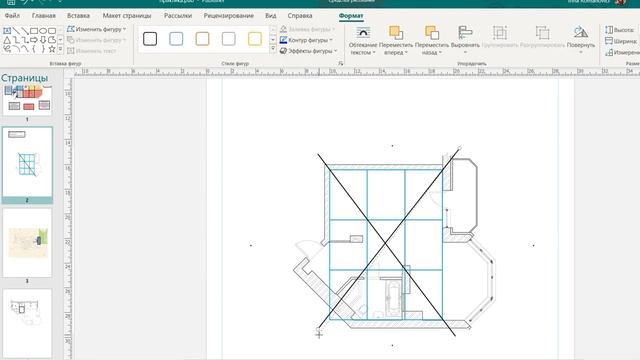640x360 pixels.
Task: Switch to the Макет страницы tab
Action: (x=127, y=16)
